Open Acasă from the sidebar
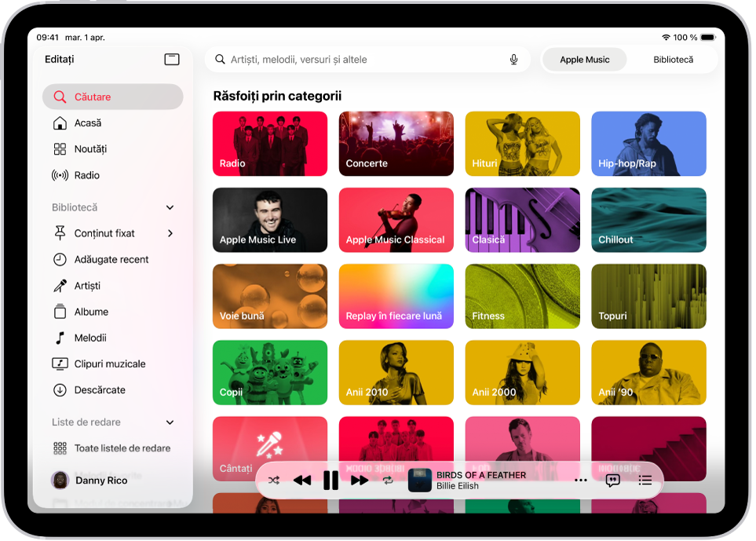756x541 pixels. coord(113,123)
